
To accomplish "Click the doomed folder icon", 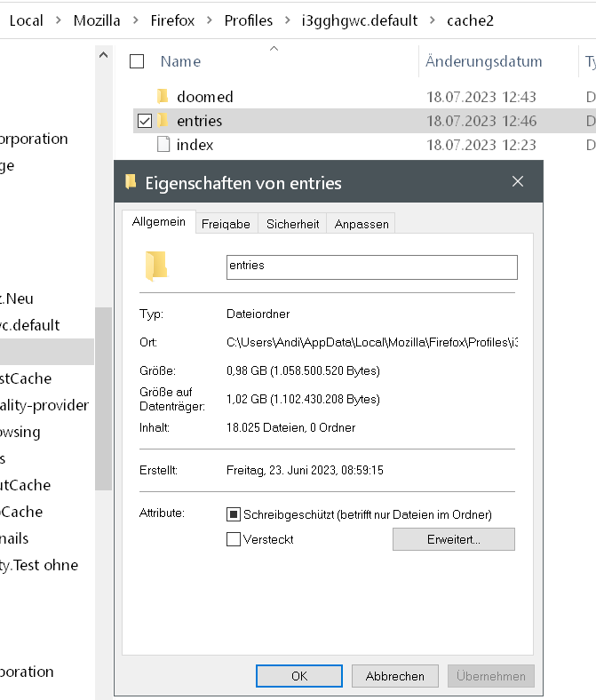I will (x=163, y=97).
